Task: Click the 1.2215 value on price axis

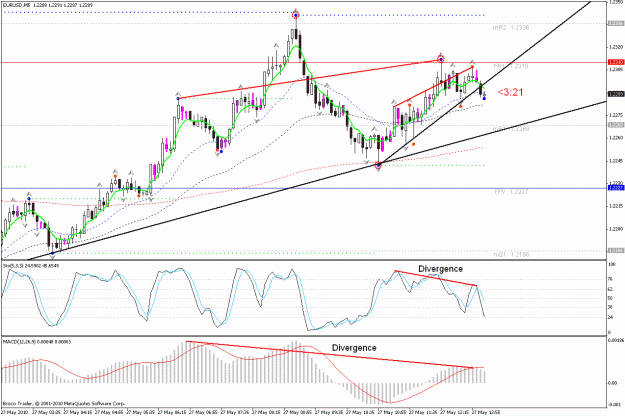Action: click(616, 206)
